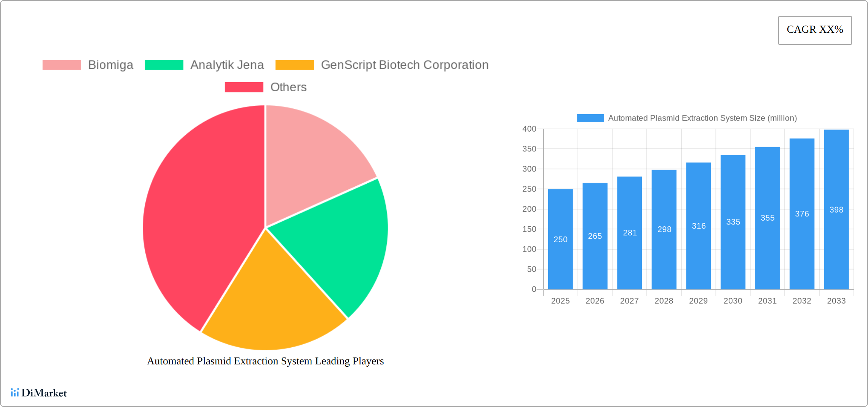Image resolution: width=868 pixels, height=407 pixels.
Task: Click the small bar icon in DiMarket branding
Action: [15, 393]
